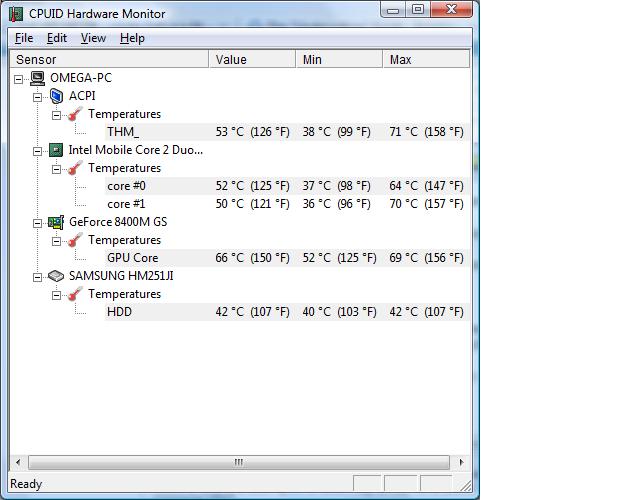Click the CPUID Hardware Monitor title bar icon
Viewport: 640px width, 500px height.
pyautogui.click(x=16, y=14)
